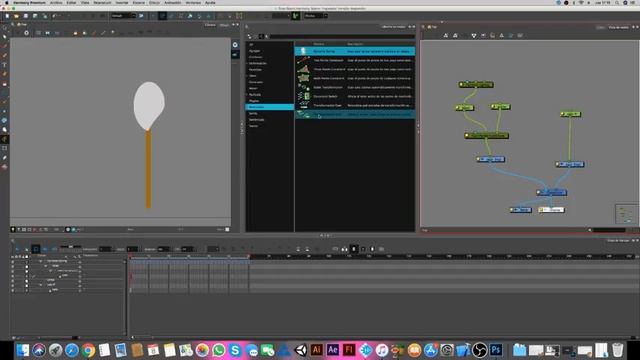Viewport: 640px width, 360px height.
Task: Click the Open scene folder icon
Action: (x=16, y=16)
